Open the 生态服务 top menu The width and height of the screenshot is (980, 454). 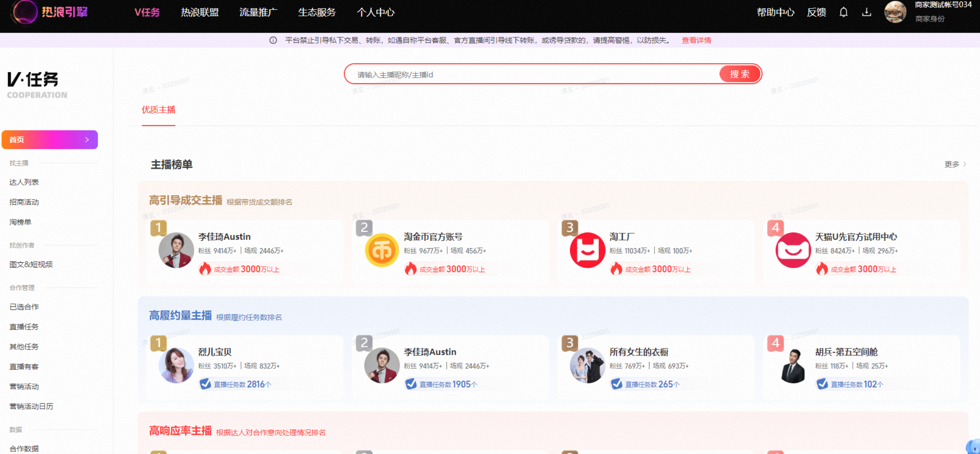(x=317, y=13)
